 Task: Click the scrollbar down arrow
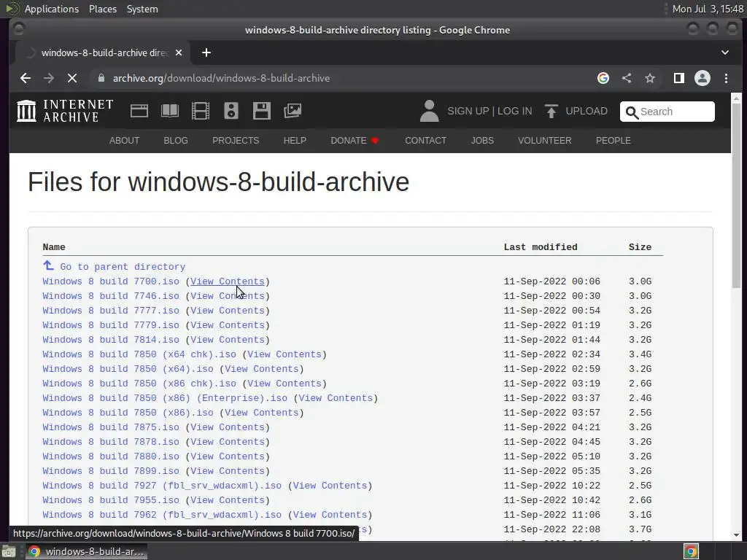[x=737, y=535]
